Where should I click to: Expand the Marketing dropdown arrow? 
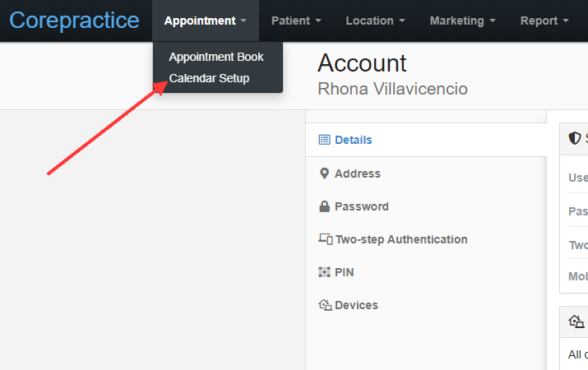coord(493,21)
